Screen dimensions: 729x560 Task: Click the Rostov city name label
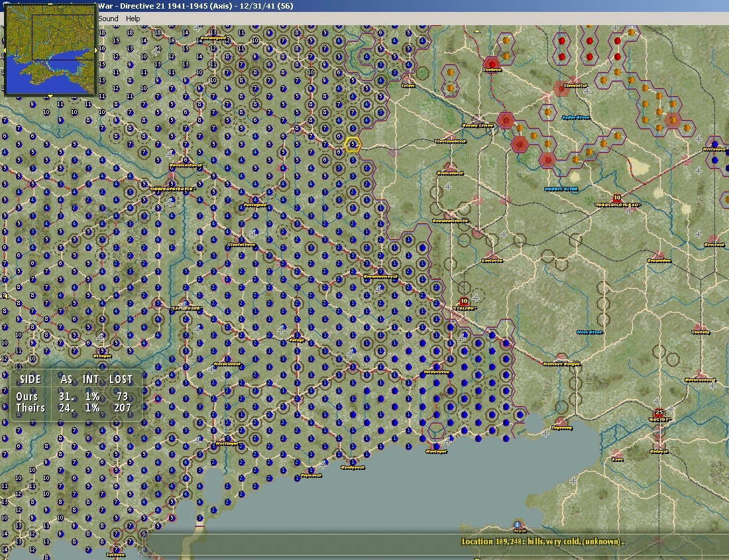click(x=659, y=420)
